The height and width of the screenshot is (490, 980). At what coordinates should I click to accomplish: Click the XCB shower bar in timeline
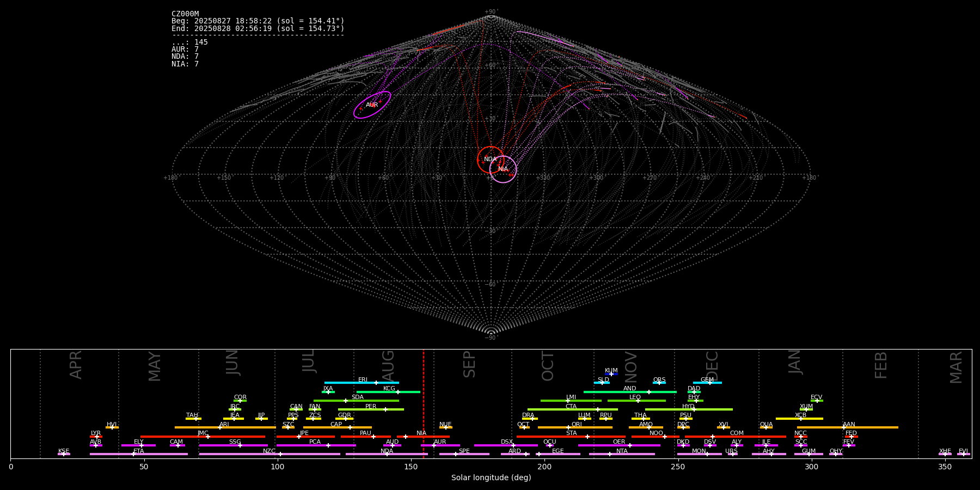click(799, 419)
